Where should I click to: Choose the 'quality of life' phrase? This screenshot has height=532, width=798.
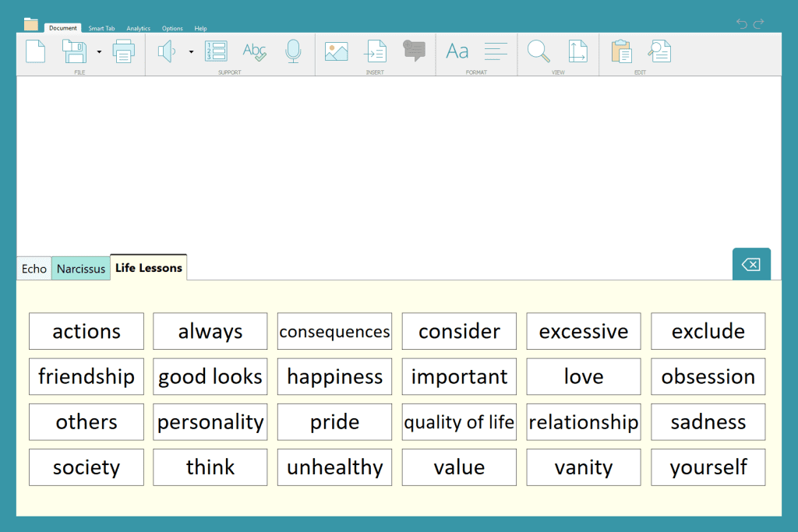click(459, 421)
